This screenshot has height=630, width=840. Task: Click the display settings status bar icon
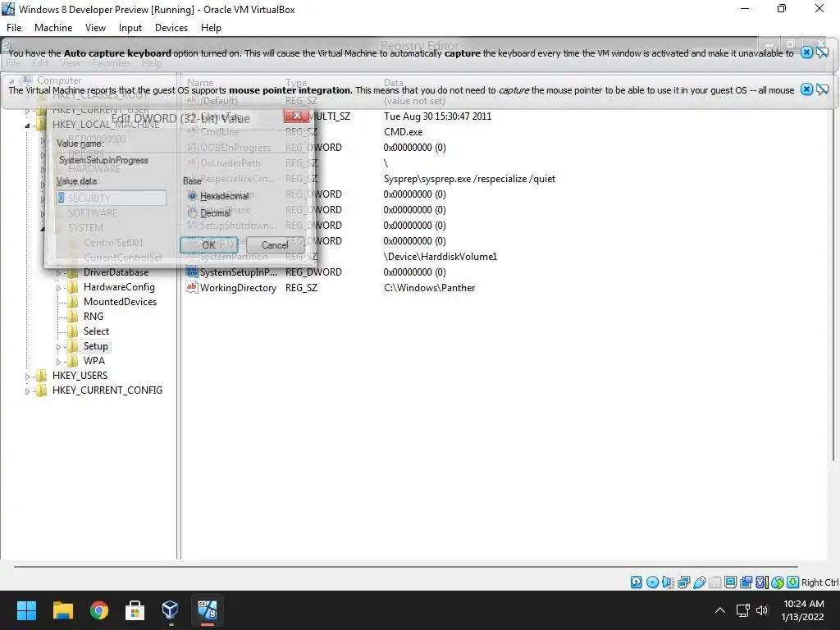pos(730,582)
